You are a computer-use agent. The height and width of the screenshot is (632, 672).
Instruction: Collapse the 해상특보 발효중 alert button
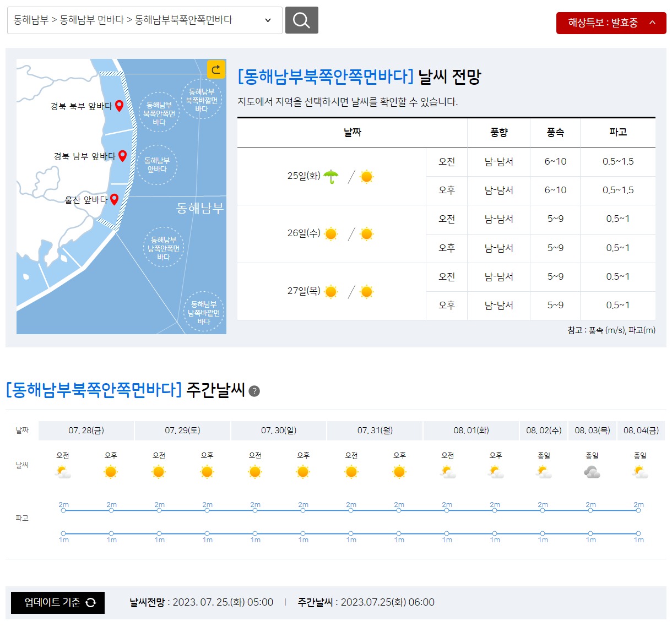pos(611,23)
